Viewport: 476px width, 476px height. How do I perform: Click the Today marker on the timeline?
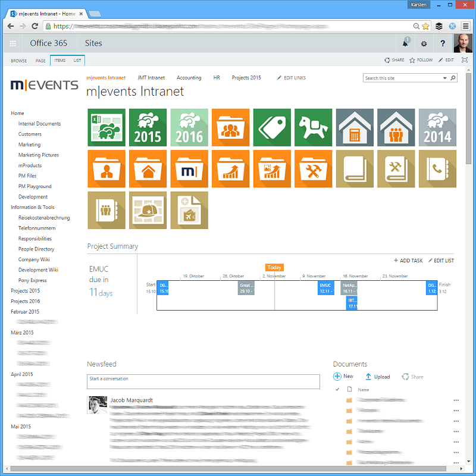(274, 267)
